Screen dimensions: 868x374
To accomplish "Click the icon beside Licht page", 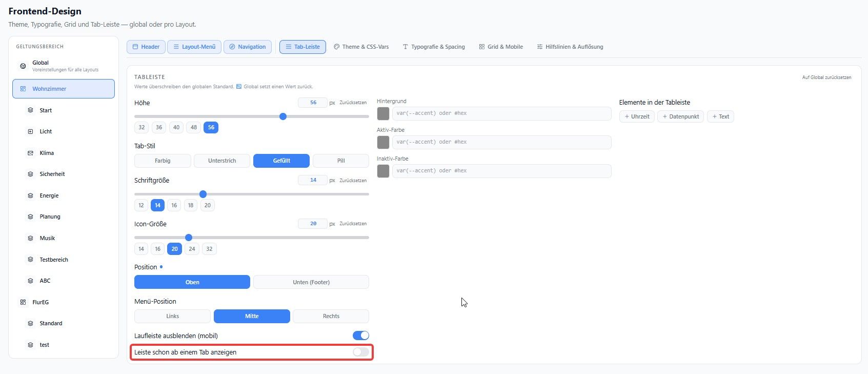I will pyautogui.click(x=30, y=131).
